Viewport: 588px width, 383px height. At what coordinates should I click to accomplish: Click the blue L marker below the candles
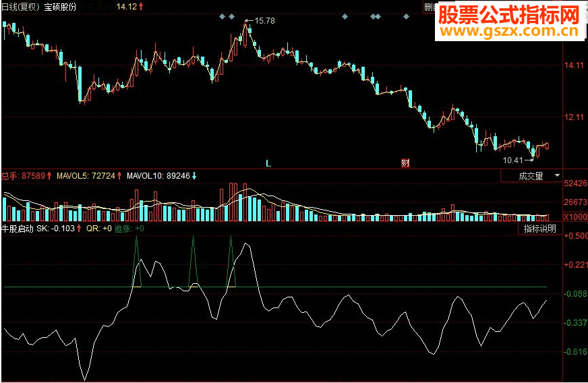268,163
